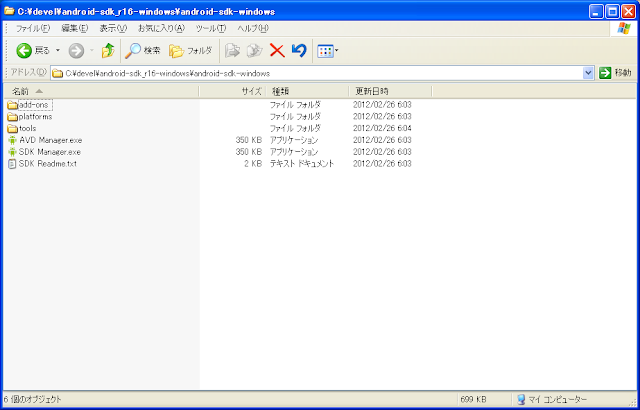Screen dimensions: 640x410
Task: Toggle the フォルダ folders pane button
Action: pos(191,51)
